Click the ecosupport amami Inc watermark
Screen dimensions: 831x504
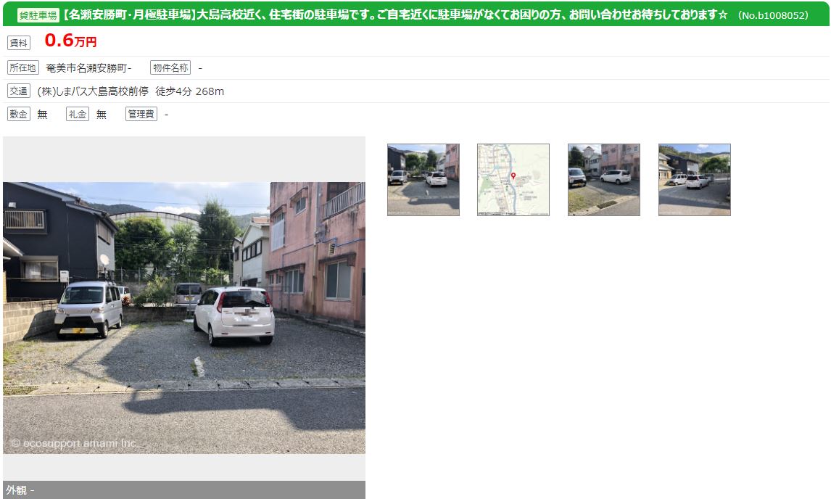[x=74, y=443]
